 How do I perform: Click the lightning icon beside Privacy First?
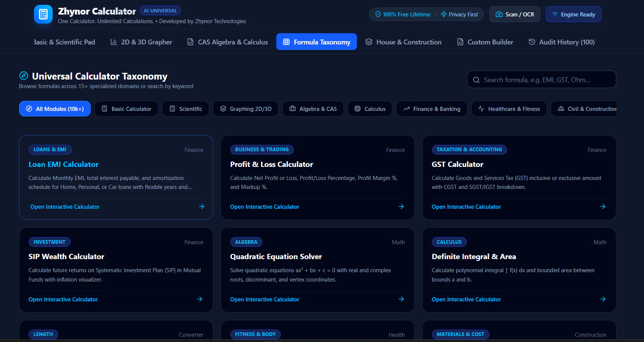[x=444, y=14]
